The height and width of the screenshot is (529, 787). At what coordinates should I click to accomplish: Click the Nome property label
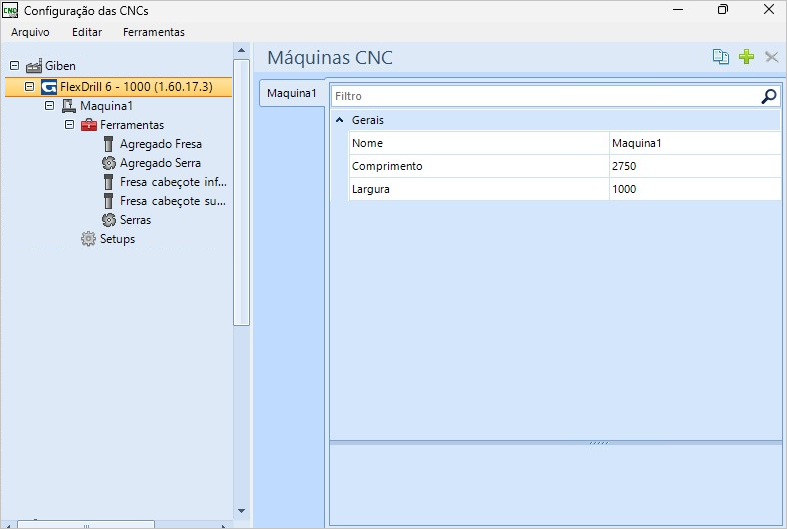pos(367,143)
